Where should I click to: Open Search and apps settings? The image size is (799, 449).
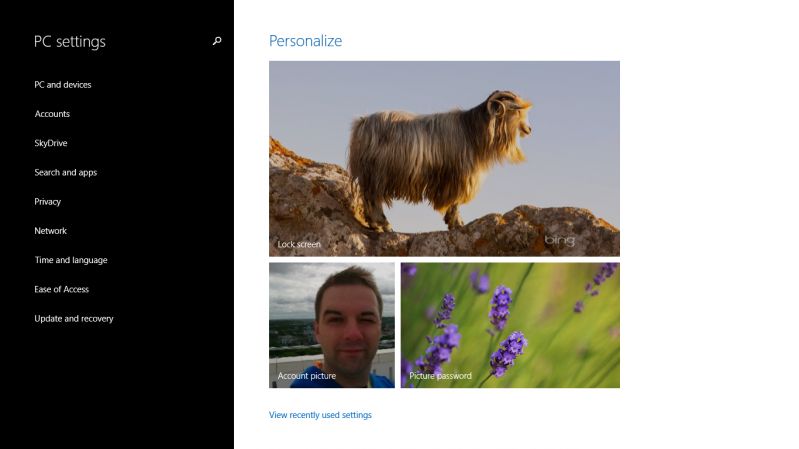(65, 173)
